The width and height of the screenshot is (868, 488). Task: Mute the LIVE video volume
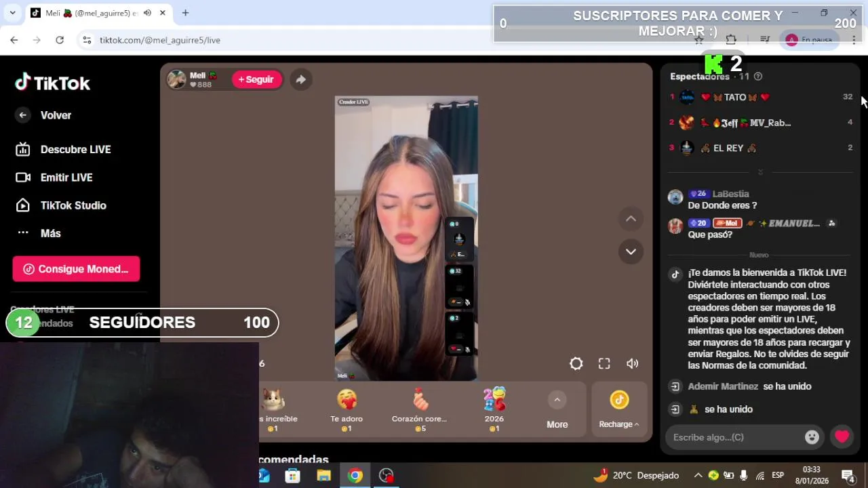tap(632, 364)
